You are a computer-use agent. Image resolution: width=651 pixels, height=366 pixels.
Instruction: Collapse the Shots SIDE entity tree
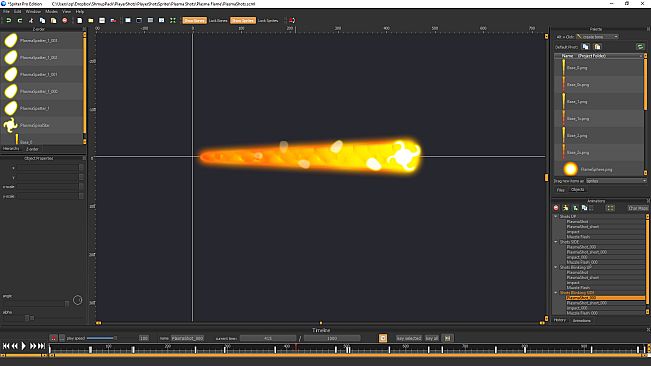pos(556,242)
